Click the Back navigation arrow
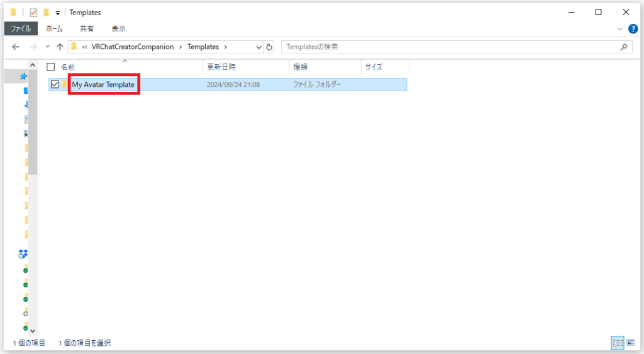This screenshot has width=644, height=354. pyautogui.click(x=16, y=47)
